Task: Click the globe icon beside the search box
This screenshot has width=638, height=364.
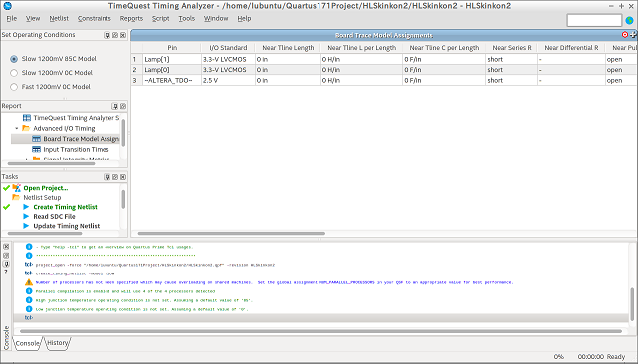Action: click(x=629, y=20)
